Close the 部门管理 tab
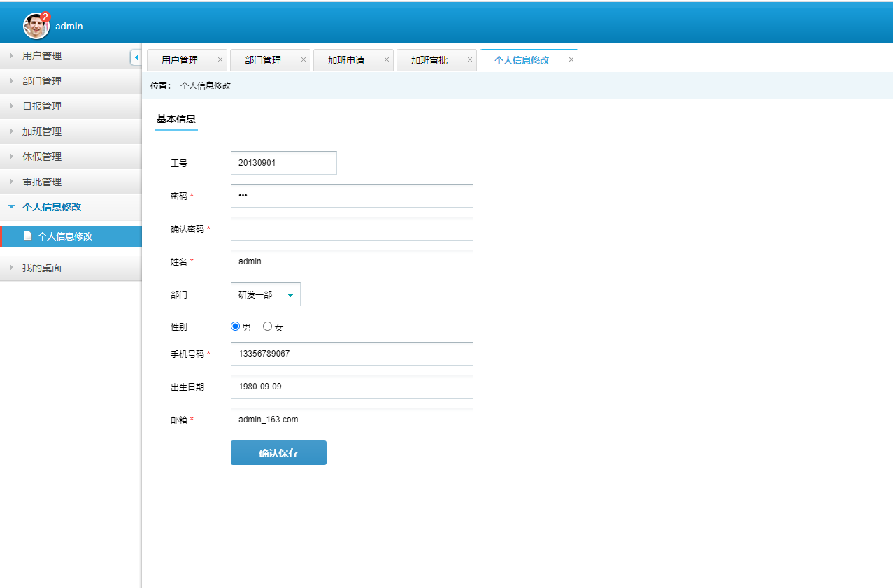Screen dimensions: 893x588 303,60
